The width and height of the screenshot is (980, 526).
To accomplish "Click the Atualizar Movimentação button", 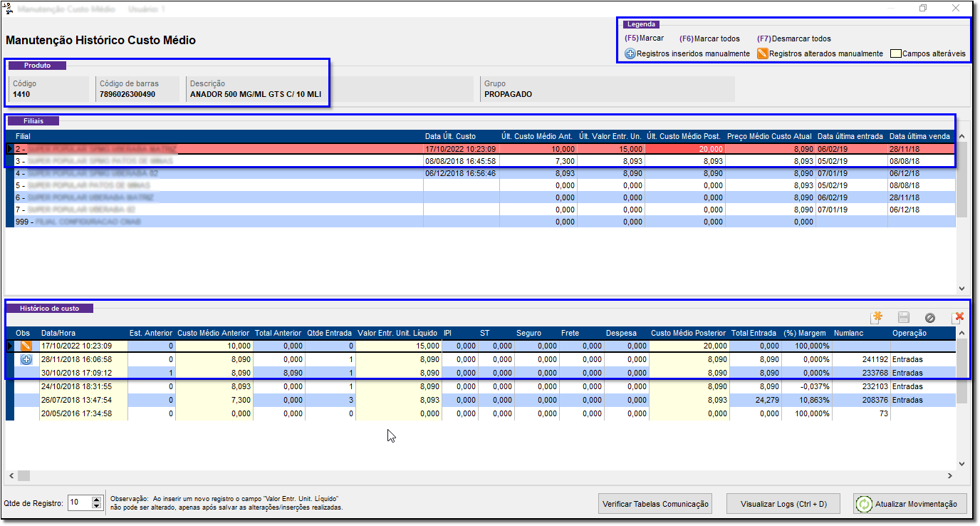I will [910, 503].
